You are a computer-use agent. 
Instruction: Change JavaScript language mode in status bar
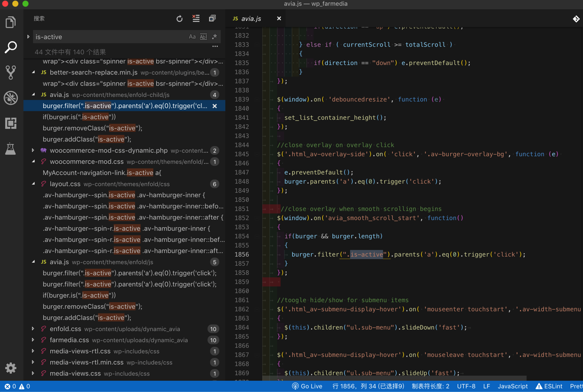pos(512,386)
